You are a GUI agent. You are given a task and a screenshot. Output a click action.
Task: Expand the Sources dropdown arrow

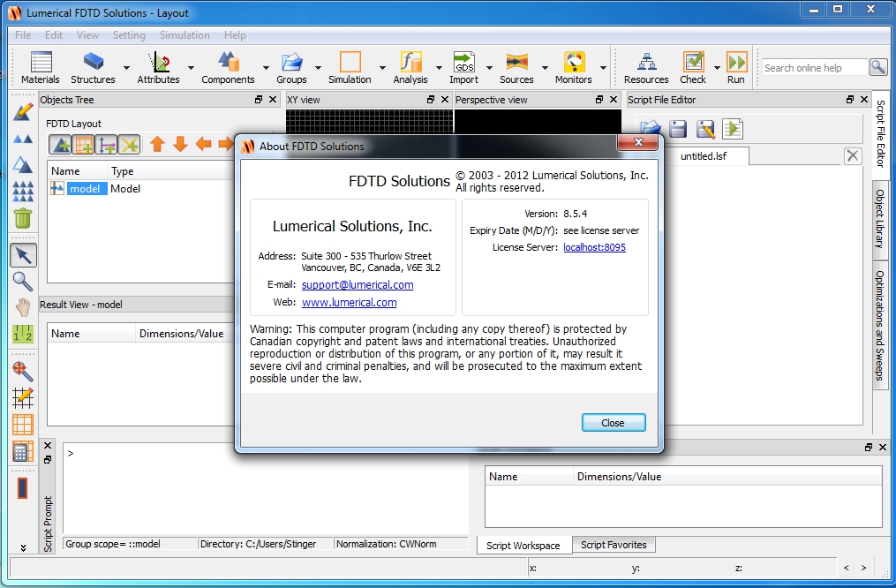pyautogui.click(x=545, y=67)
